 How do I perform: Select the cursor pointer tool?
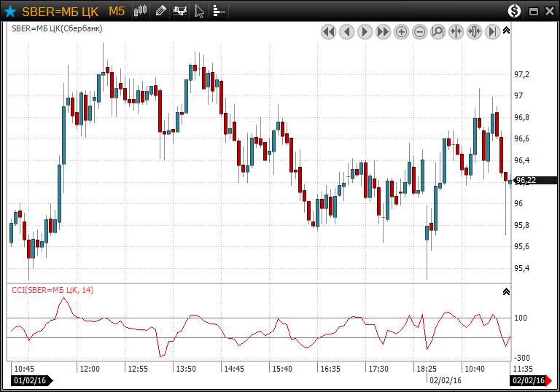pos(200,11)
